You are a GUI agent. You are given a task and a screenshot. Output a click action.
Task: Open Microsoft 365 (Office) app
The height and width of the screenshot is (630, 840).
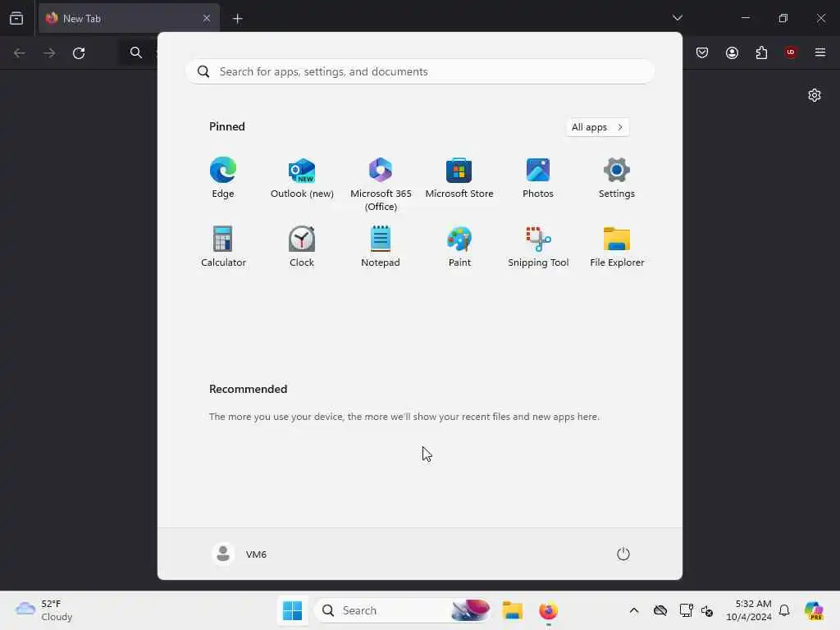coord(381,185)
